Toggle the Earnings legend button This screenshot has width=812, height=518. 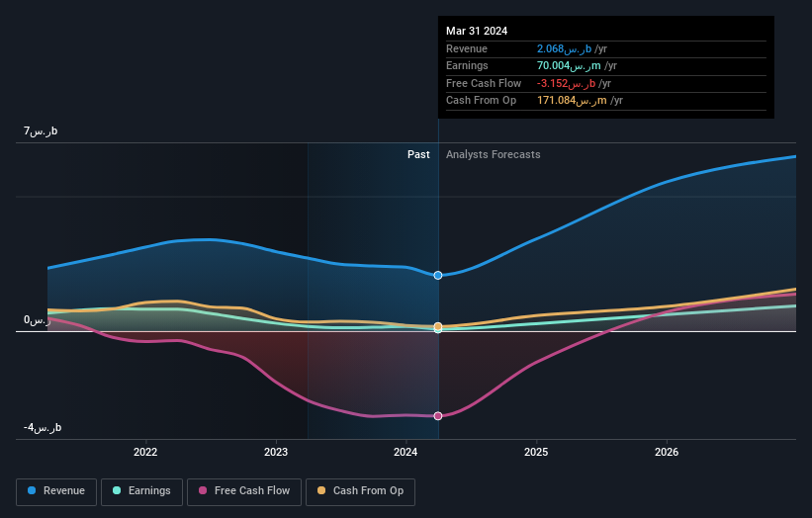click(141, 491)
